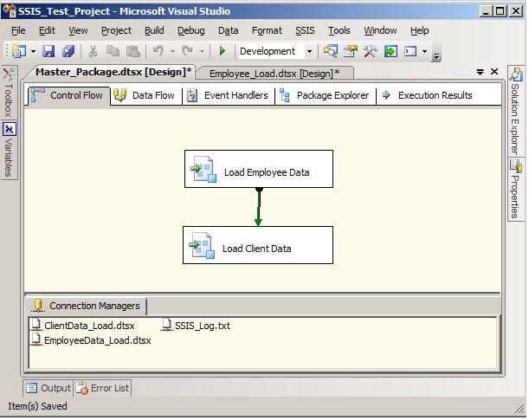529x420 pixels.
Task: Open the Tools menu
Action: click(339, 30)
